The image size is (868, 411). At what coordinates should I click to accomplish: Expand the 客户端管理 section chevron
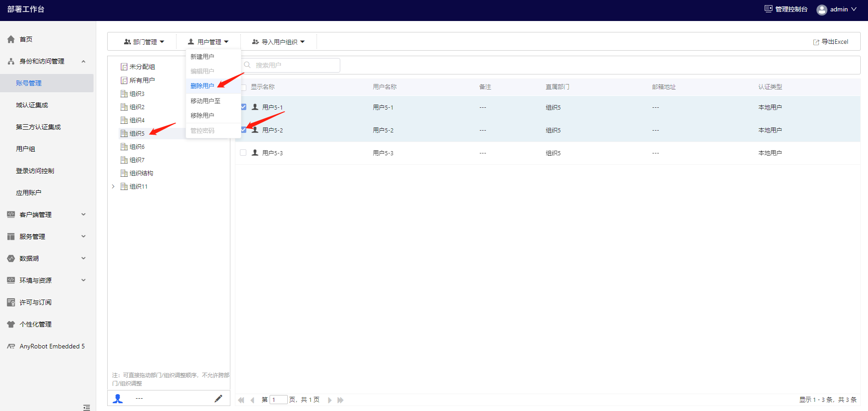pyautogui.click(x=83, y=214)
